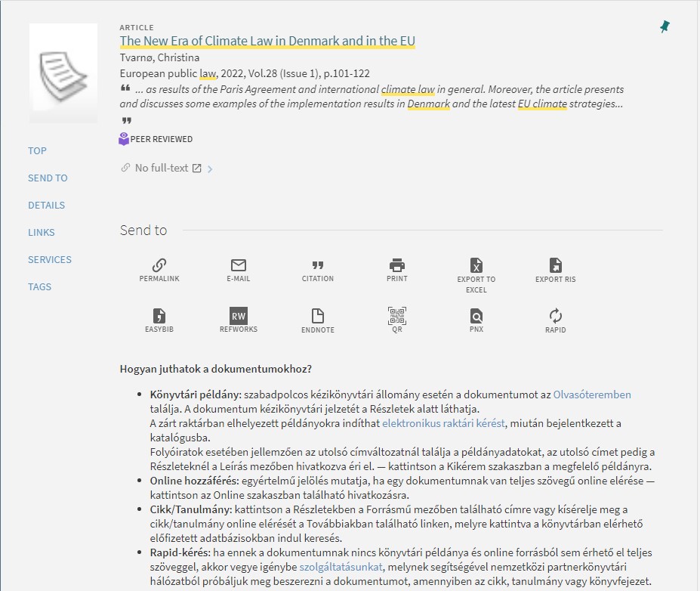The width and height of the screenshot is (700, 591).
Task: Export record to Excel
Action: 476,266
